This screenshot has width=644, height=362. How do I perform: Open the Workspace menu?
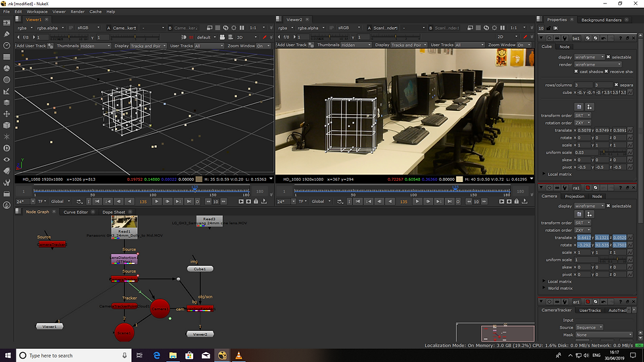[37, 11]
